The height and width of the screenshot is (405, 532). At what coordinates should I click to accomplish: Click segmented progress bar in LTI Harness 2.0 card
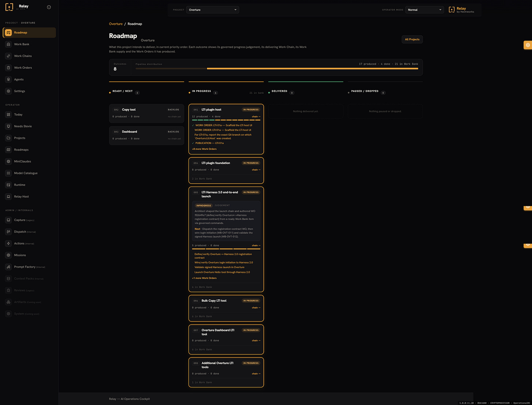click(x=226, y=249)
